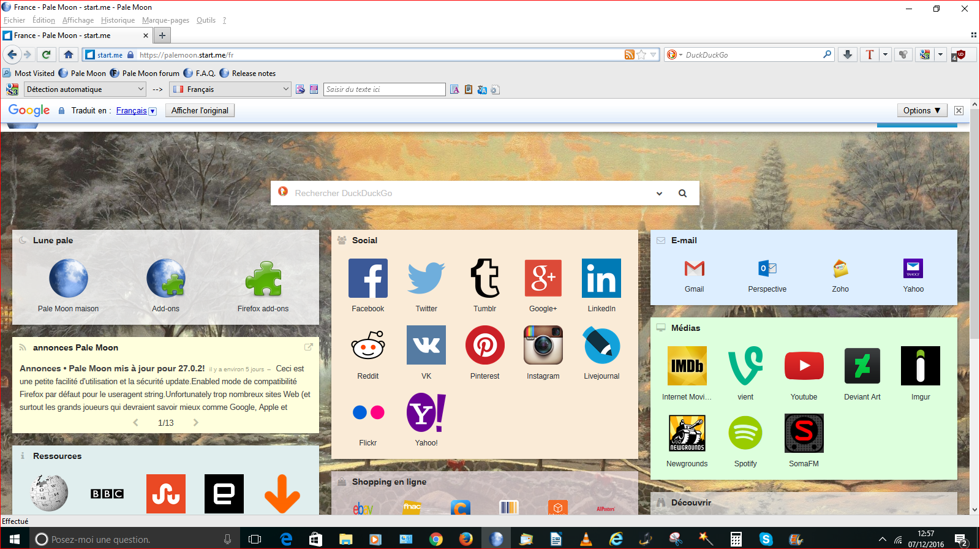Open the Options dropdown in translate bar
This screenshot has height=549, width=980.
(x=922, y=110)
